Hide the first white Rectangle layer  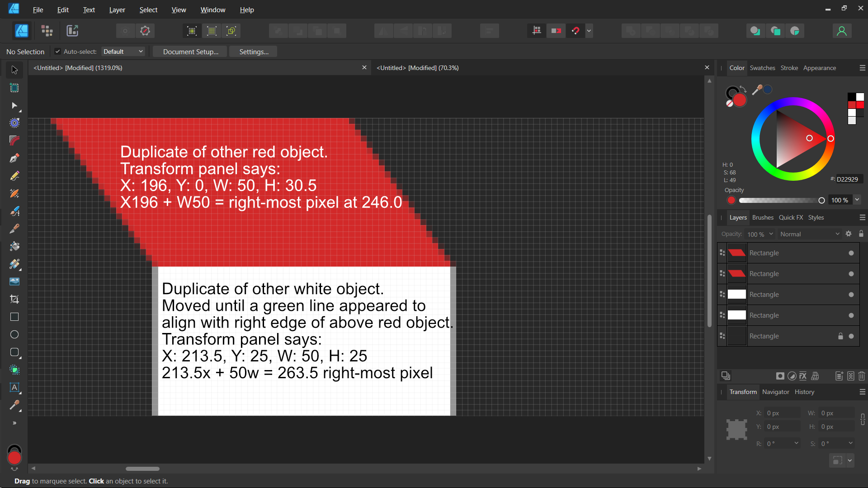[851, 295]
